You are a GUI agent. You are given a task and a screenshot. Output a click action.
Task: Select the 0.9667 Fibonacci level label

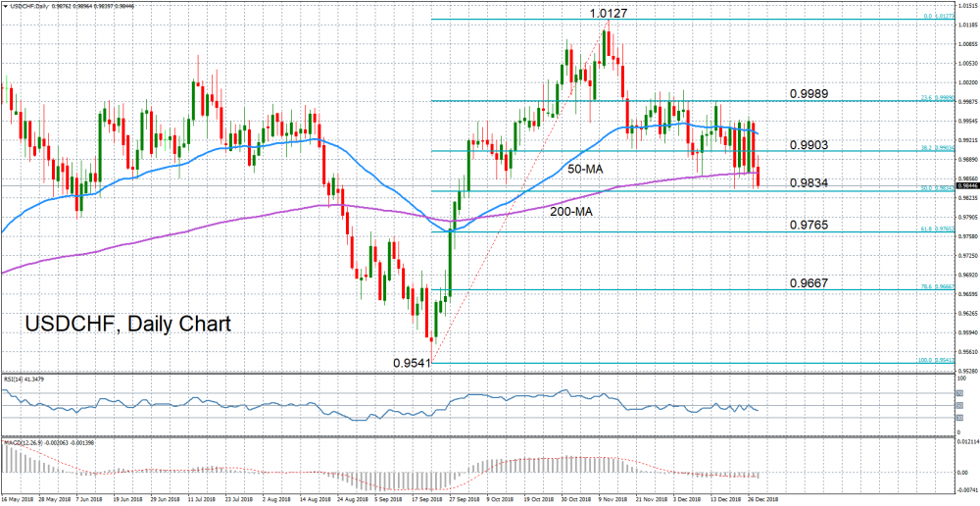coord(810,282)
